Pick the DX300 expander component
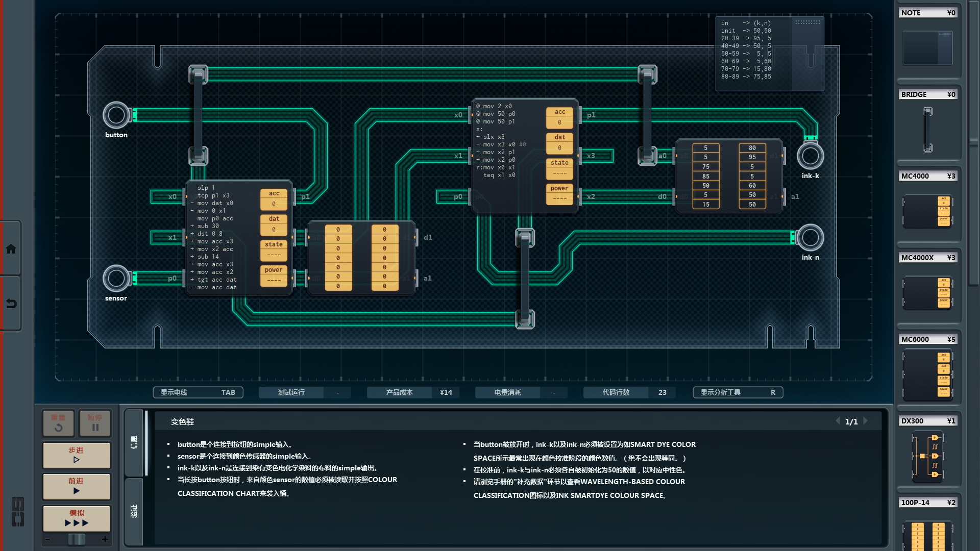 [927, 457]
